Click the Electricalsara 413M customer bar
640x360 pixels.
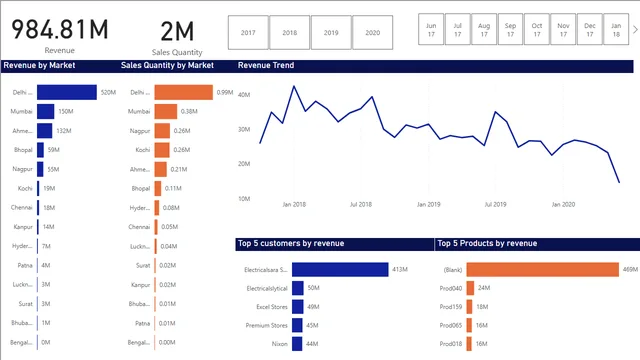[340, 269]
